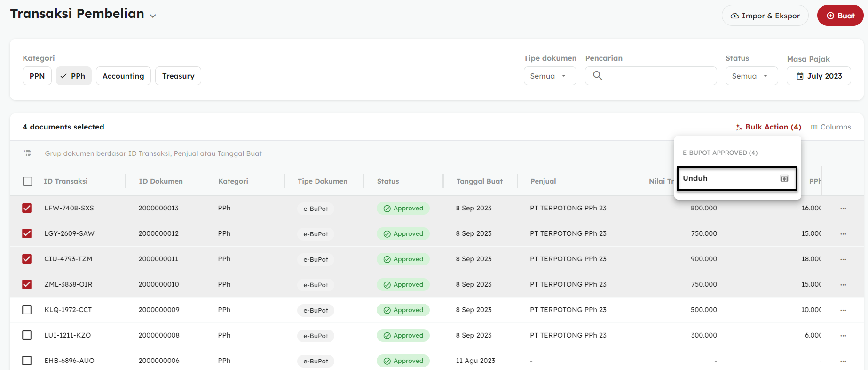Select the Treasury category filter
The width and height of the screenshot is (868, 370).
tap(178, 76)
